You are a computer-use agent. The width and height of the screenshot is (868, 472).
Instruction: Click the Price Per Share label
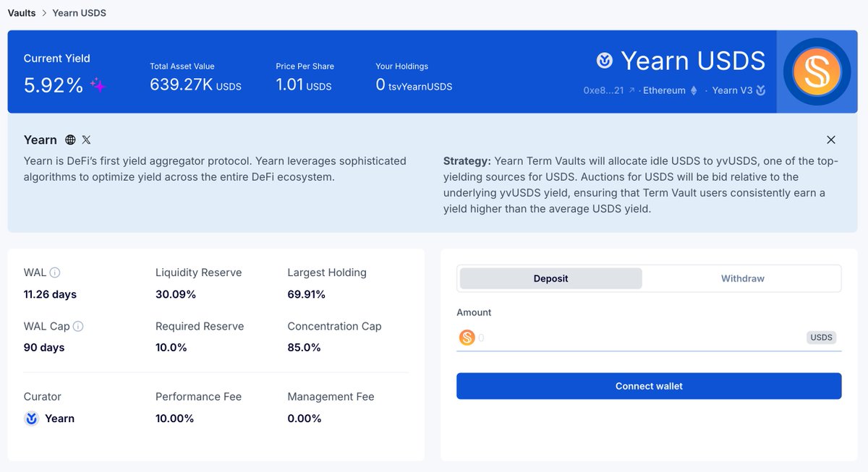click(305, 66)
